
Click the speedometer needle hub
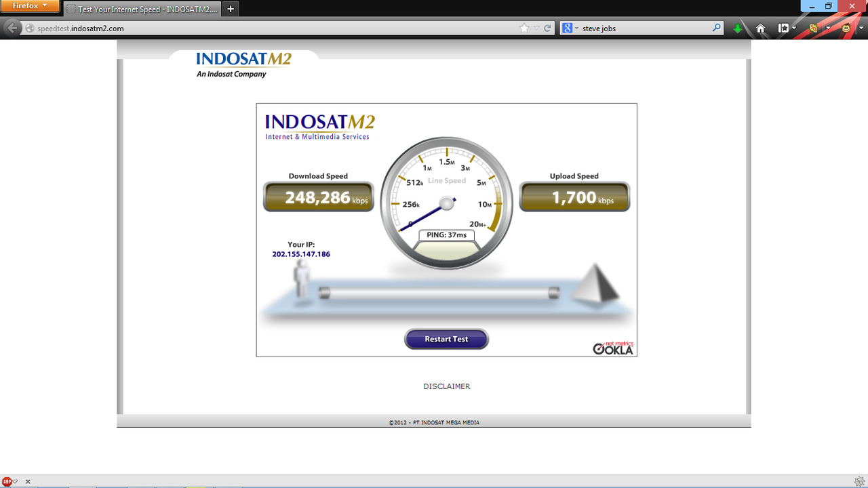(x=446, y=203)
